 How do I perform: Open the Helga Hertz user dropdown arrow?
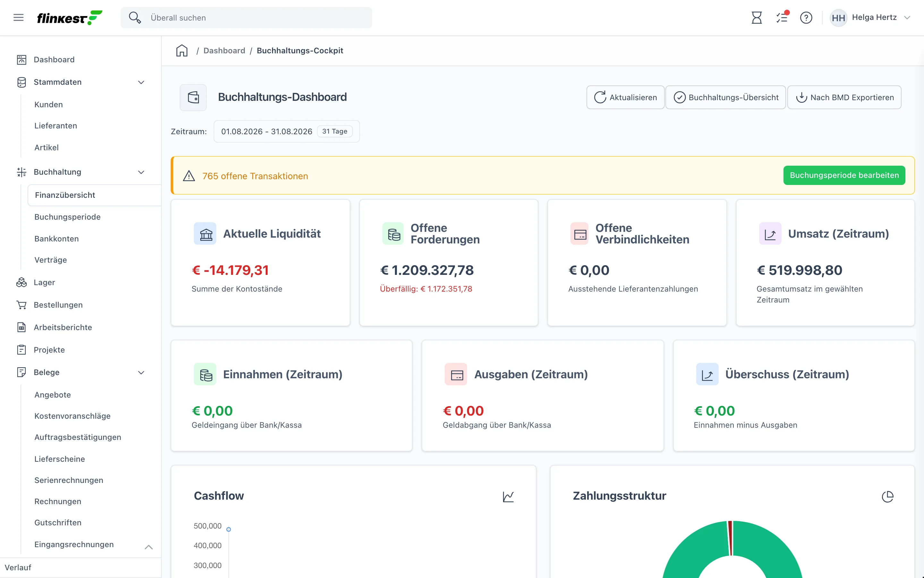pos(908,18)
